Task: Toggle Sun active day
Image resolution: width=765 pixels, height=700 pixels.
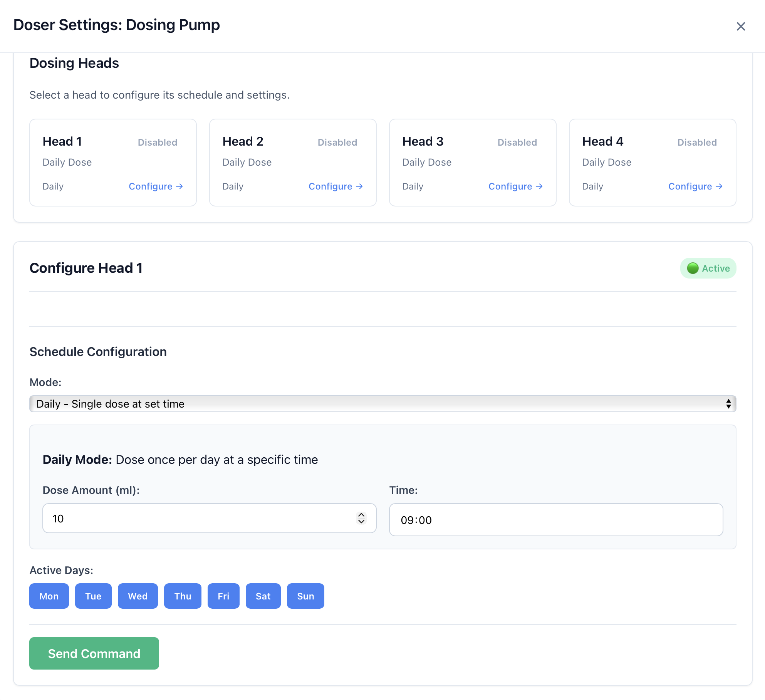Action: pos(305,596)
